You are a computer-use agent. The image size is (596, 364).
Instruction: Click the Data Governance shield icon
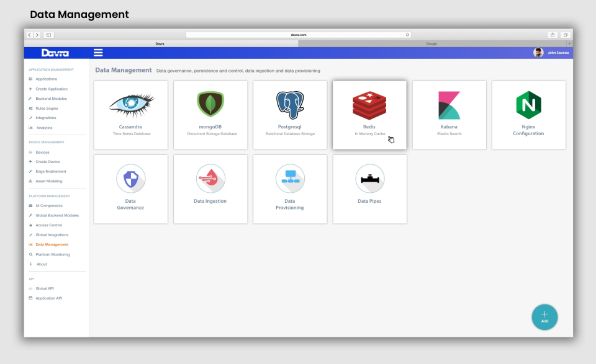[130, 179]
